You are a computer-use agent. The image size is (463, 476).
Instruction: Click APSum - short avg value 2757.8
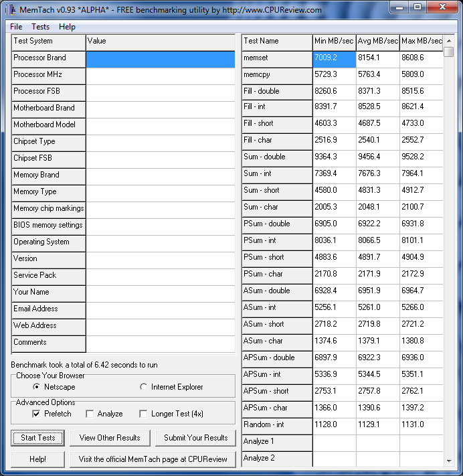[x=378, y=392]
